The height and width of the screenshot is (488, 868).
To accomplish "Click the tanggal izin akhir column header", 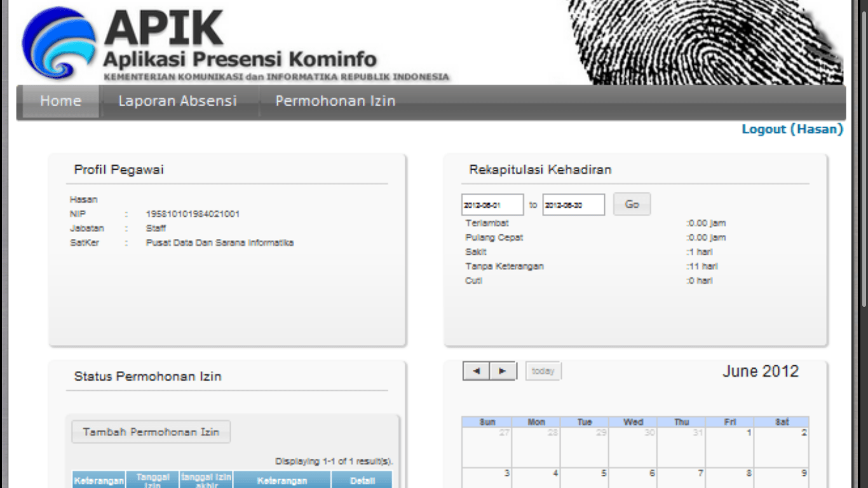I will (x=206, y=480).
